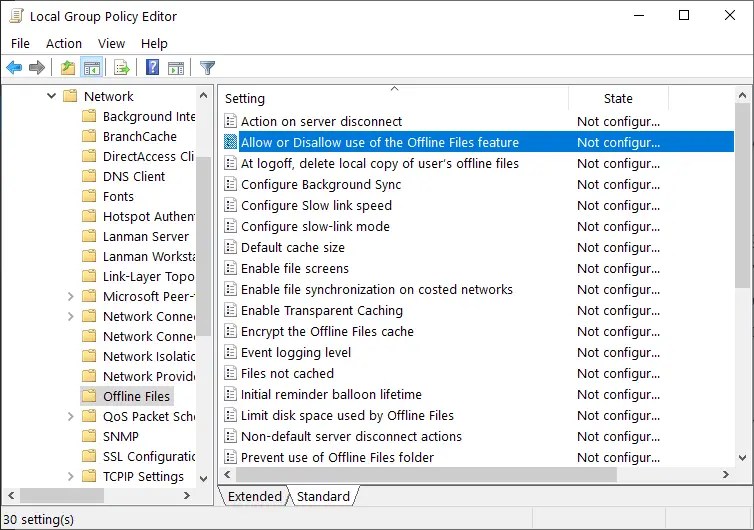Select Encrypt the Offline Files cache setting
Screen dimensions: 754x530
(478, 331)
